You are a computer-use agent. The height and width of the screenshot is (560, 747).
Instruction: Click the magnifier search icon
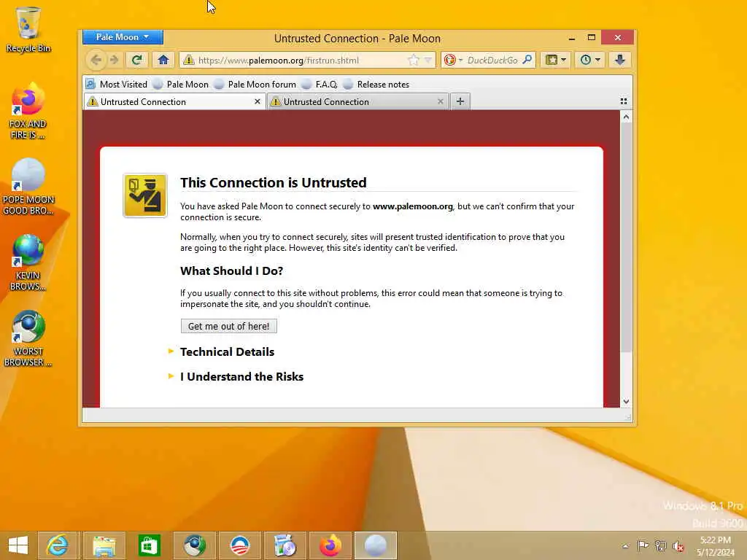click(x=527, y=60)
